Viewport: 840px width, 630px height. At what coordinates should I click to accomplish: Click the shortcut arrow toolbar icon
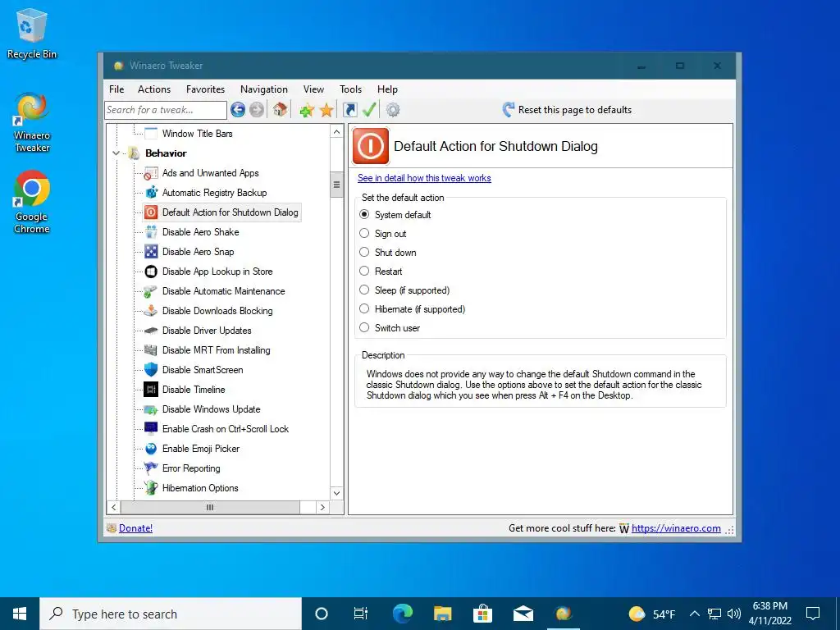349,110
